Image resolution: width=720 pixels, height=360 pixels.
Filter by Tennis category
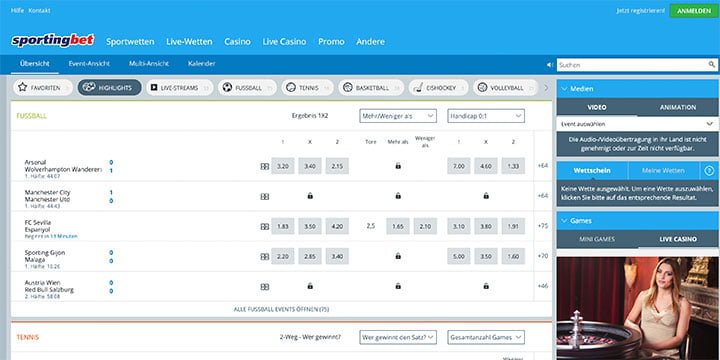[308, 88]
